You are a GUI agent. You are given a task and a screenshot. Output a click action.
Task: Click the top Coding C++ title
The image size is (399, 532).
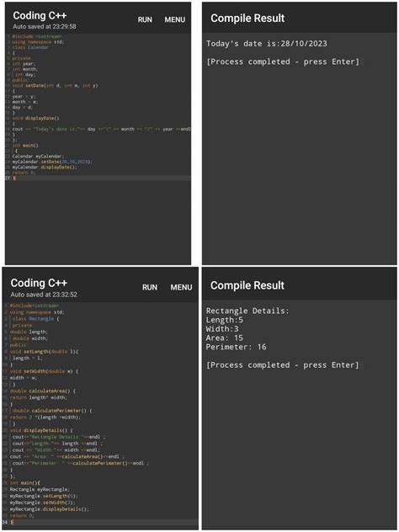click(x=40, y=16)
